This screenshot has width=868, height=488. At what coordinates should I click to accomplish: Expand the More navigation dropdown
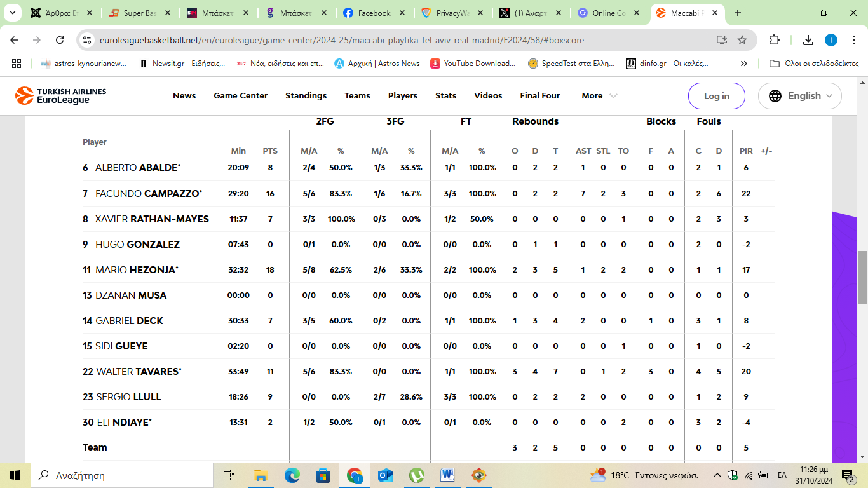pos(599,96)
